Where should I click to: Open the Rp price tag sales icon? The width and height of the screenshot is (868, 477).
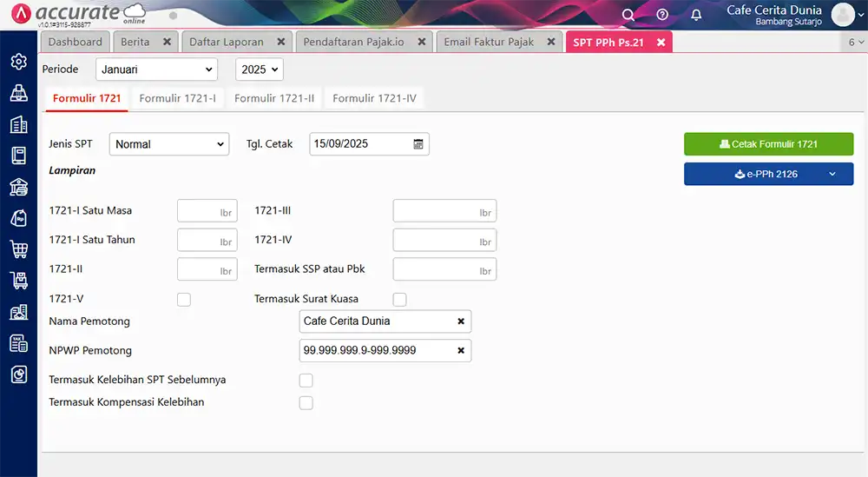click(19, 218)
